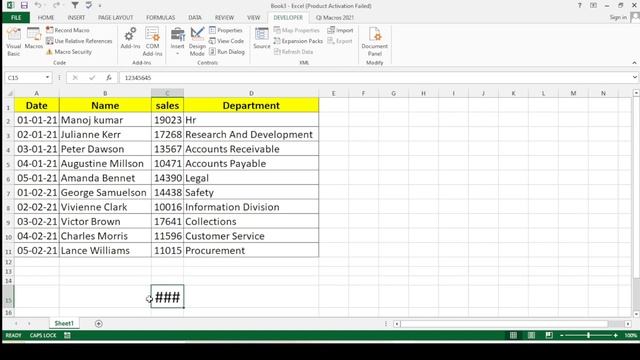The width and height of the screenshot is (640, 360).
Task: Toggle Design Mode
Action: pyautogui.click(x=197, y=42)
